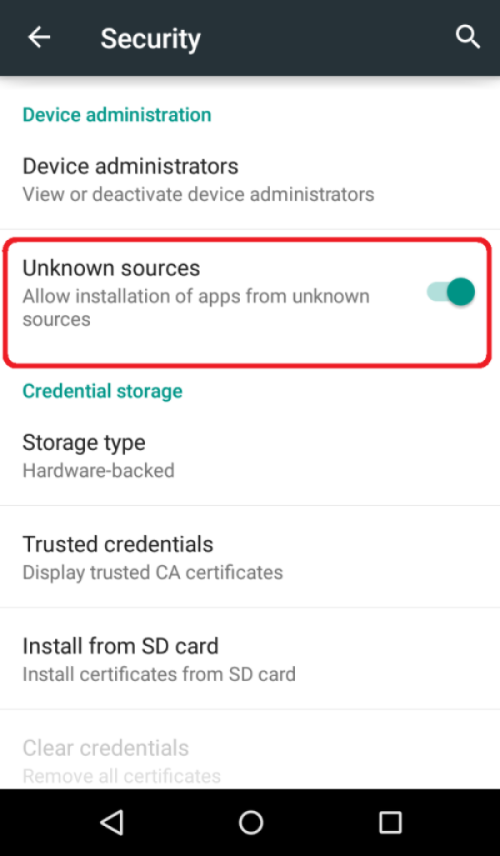Open Trusted credentials

pos(250,557)
